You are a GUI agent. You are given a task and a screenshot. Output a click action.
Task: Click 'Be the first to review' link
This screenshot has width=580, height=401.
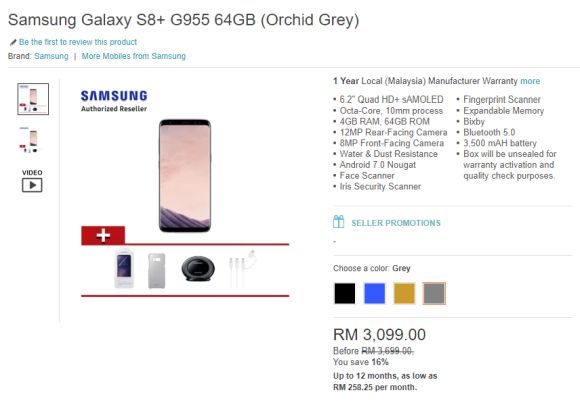[78, 42]
